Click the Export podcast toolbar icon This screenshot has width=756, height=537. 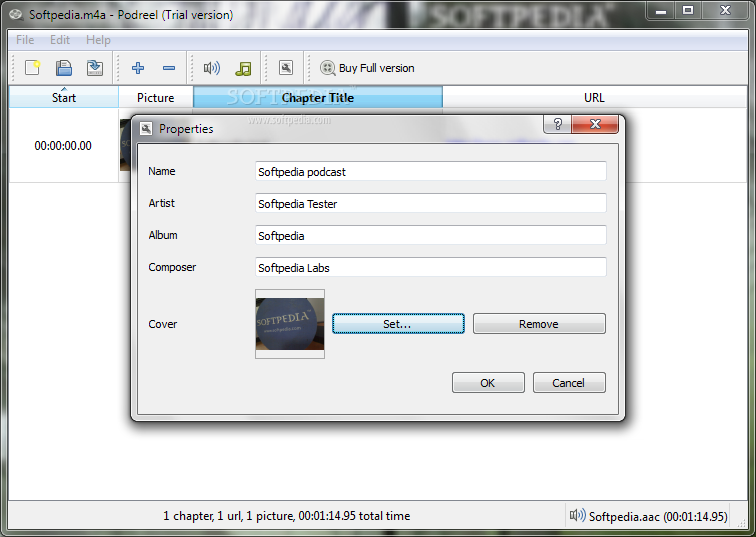[x=95, y=67]
